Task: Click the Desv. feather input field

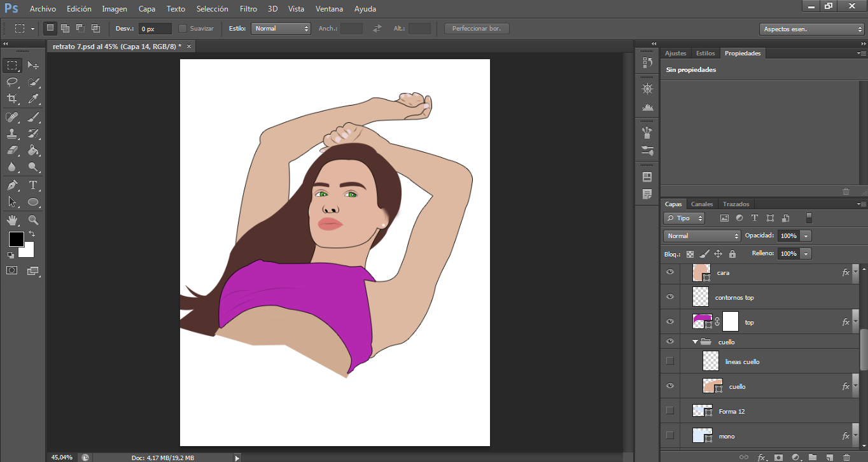Action: [155, 29]
